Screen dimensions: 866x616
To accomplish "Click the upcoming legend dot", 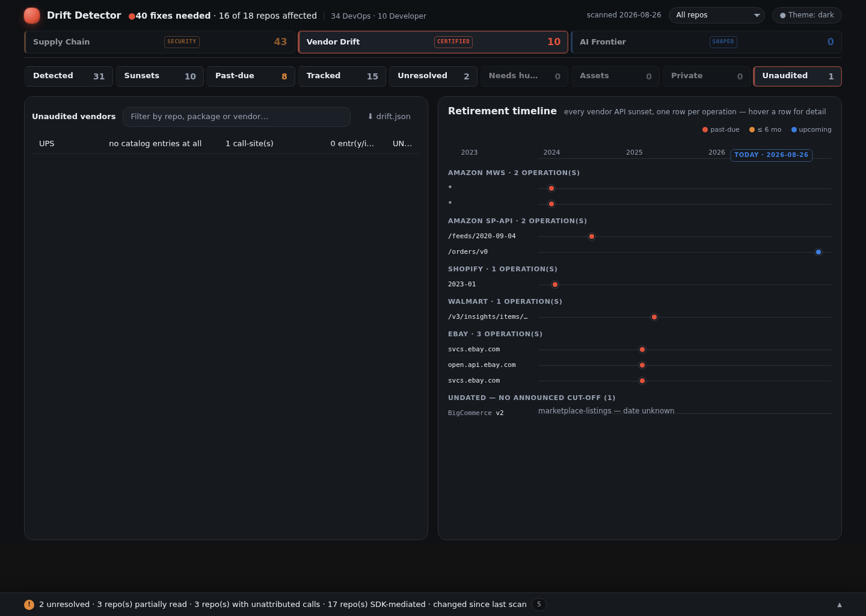I will 794,130.
